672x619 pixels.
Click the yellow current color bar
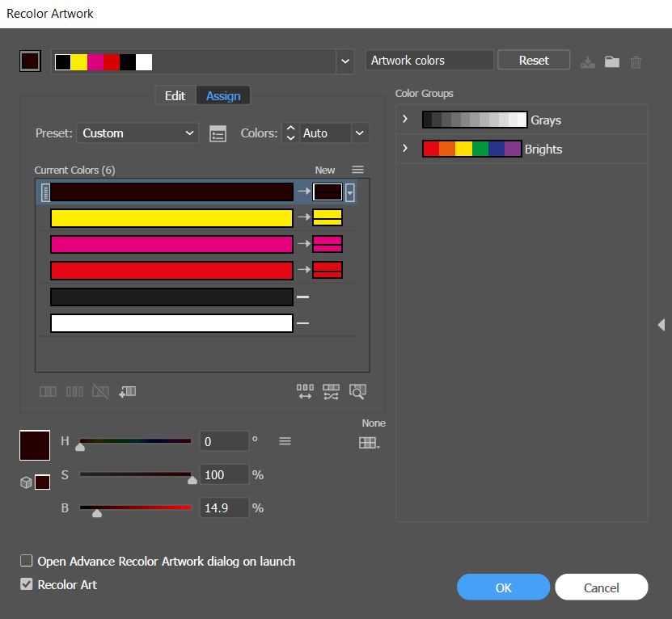click(172, 218)
